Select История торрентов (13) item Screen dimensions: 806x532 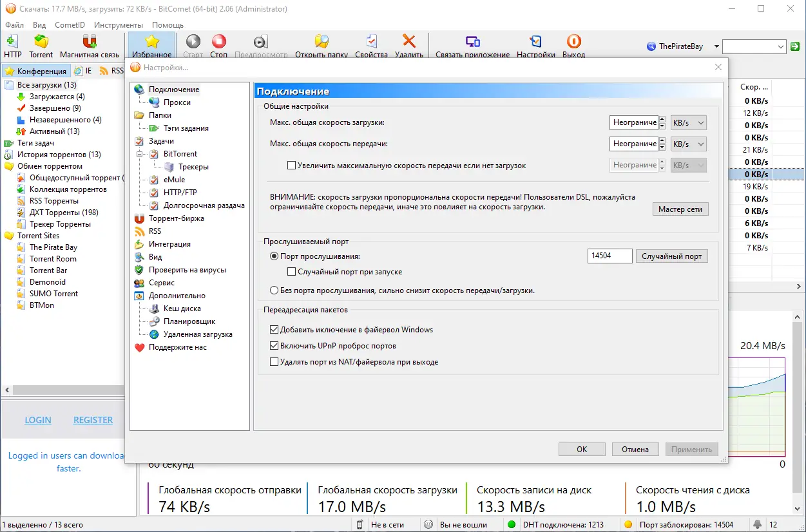coord(59,155)
